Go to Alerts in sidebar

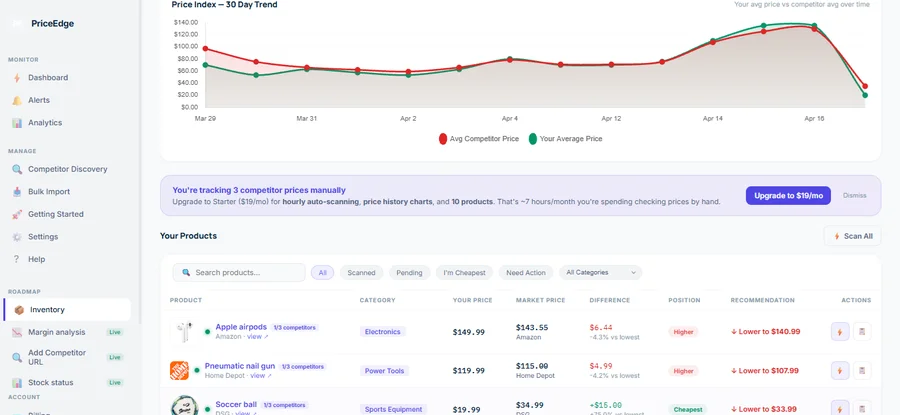[39, 100]
